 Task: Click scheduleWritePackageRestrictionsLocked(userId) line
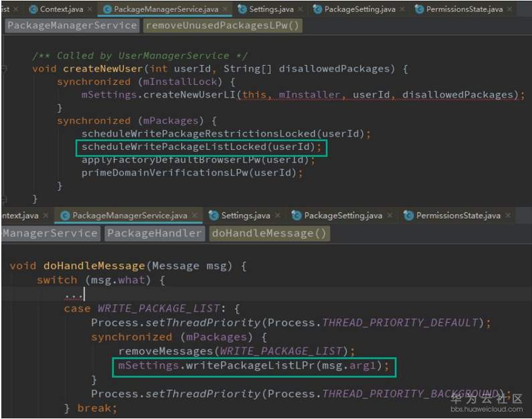point(226,134)
